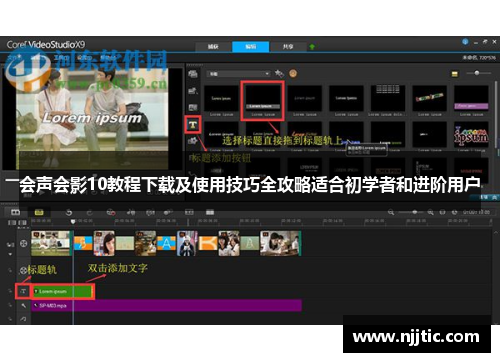Open the Transition library icon in sidebar
500x362 pixels.
[x=193, y=107]
